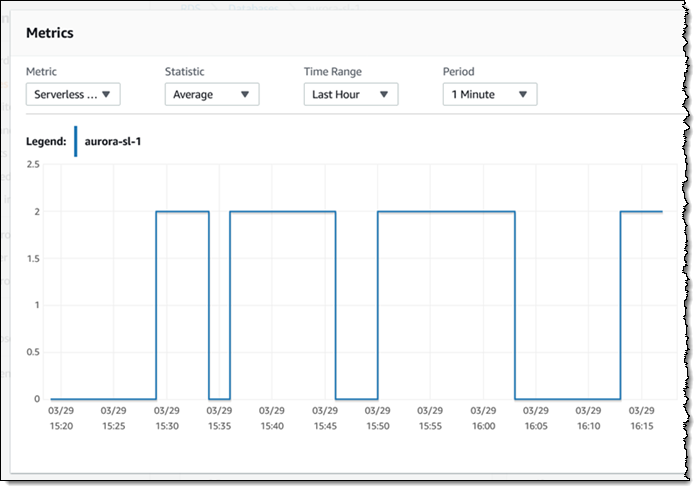Click the Period field label
The height and width of the screenshot is (491, 700).
(459, 72)
